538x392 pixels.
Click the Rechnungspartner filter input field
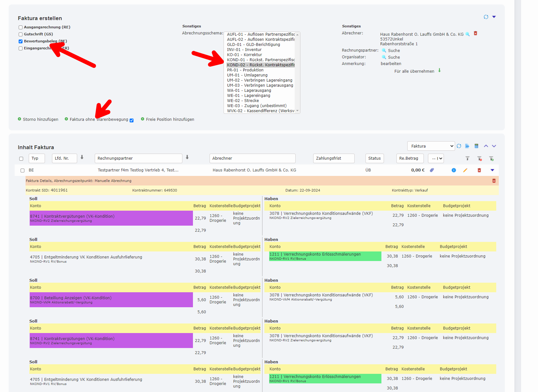point(138,158)
